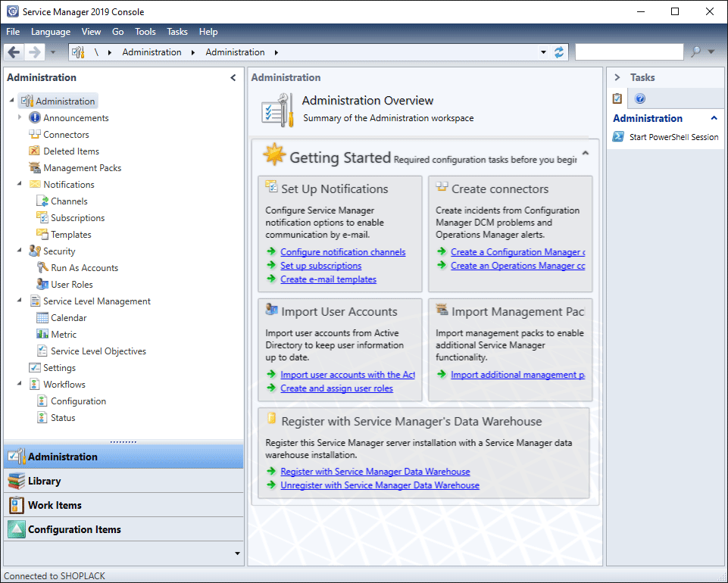Expand the Announcements tree node
This screenshot has height=583, width=728.
point(20,117)
